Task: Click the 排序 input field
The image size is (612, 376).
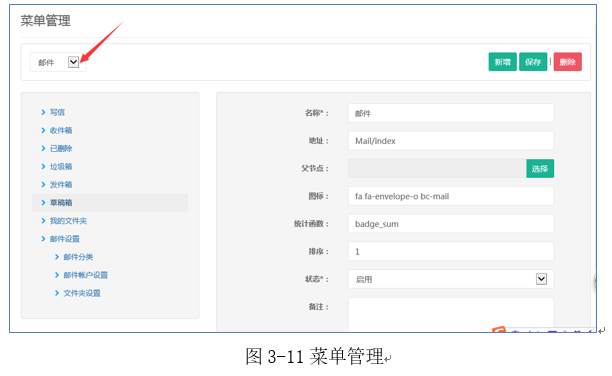Action: coord(451,251)
